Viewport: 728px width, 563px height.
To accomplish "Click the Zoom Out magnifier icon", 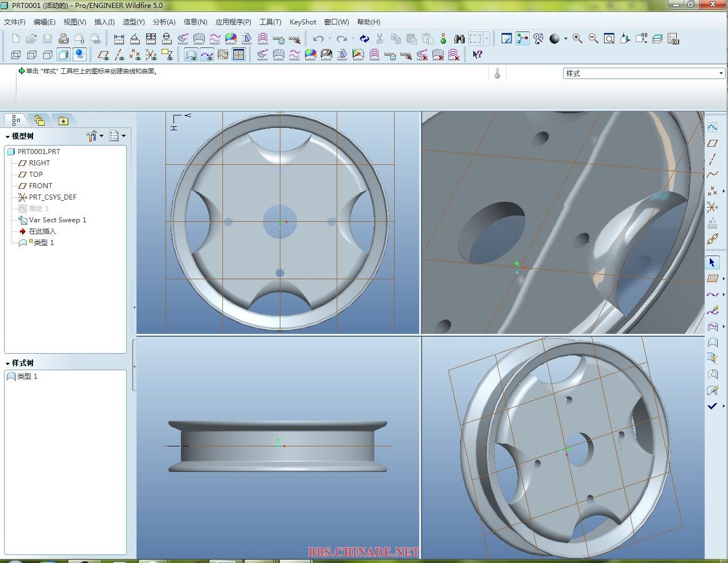I will tap(593, 39).
